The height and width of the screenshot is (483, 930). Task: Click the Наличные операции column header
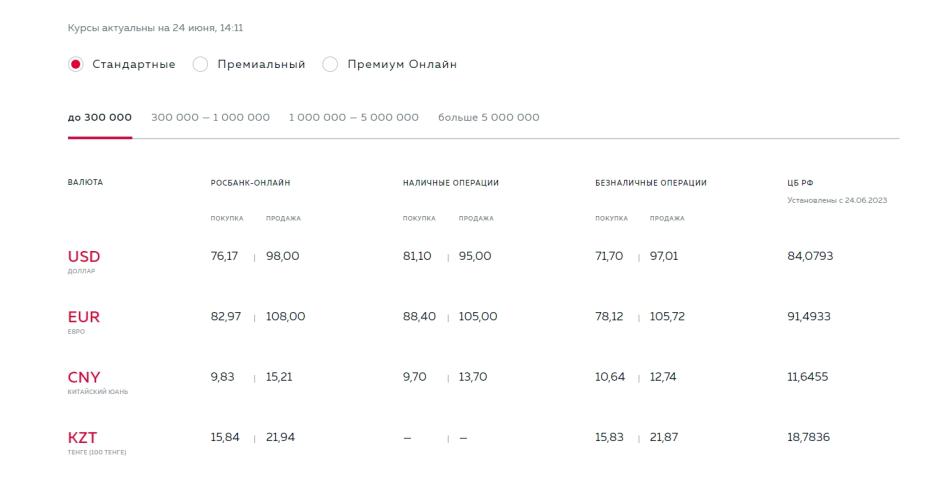point(451,183)
